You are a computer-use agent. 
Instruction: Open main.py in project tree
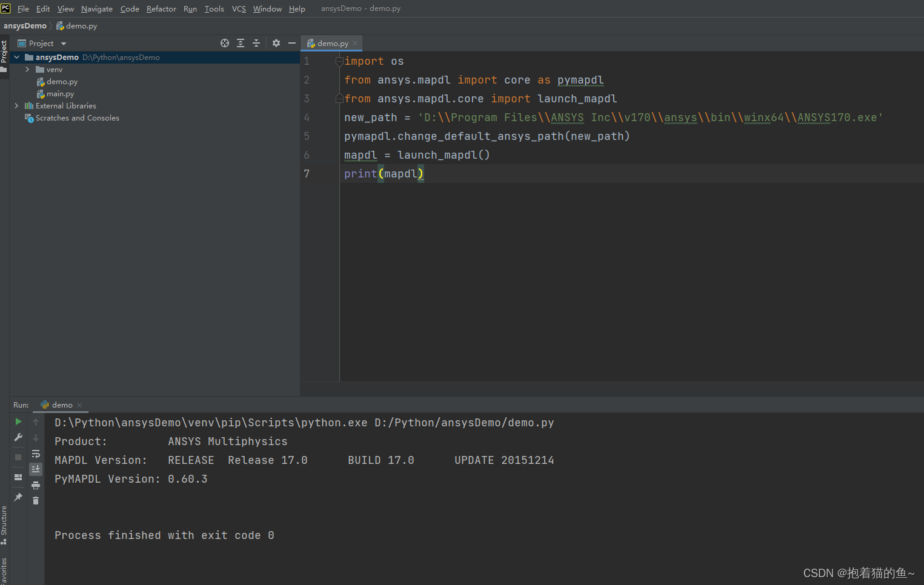tap(60, 94)
